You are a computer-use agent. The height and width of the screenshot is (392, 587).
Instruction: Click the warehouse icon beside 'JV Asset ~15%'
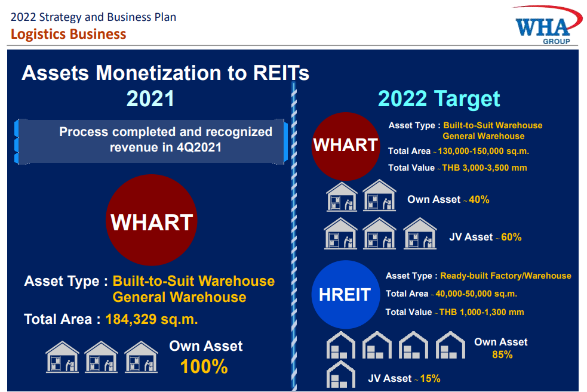pyautogui.click(x=340, y=375)
